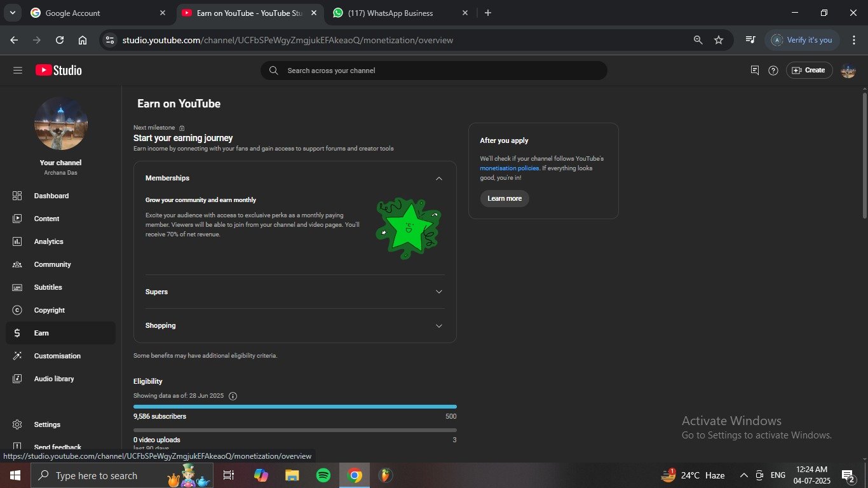
Task: Click the page vertical scrollbar
Action: [864, 156]
